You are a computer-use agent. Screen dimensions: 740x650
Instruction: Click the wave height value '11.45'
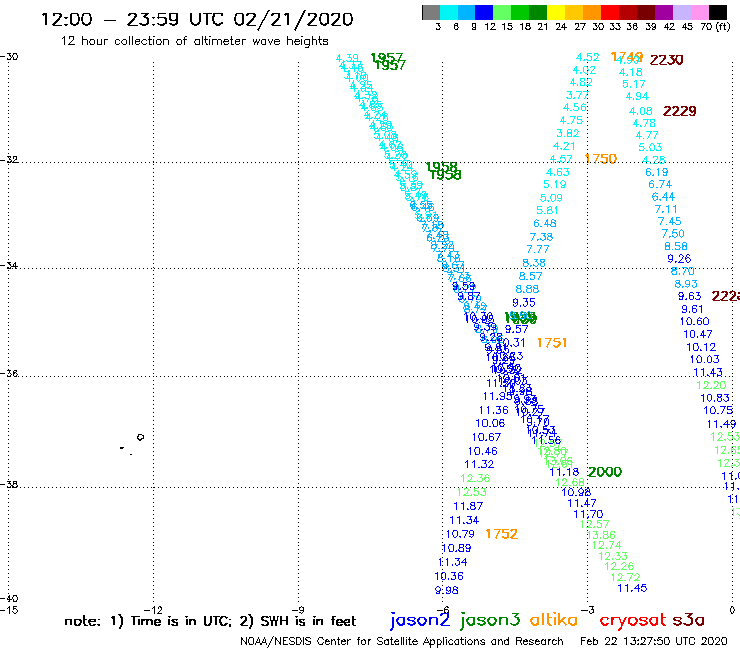point(632,588)
